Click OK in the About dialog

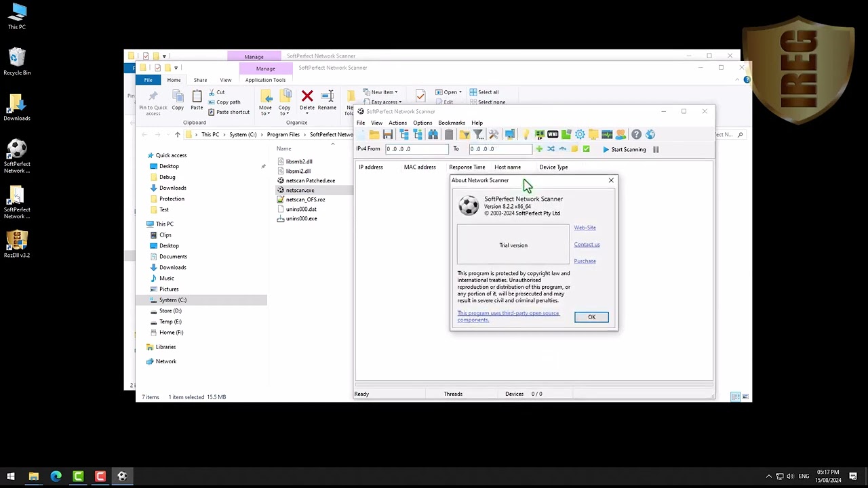click(x=591, y=317)
